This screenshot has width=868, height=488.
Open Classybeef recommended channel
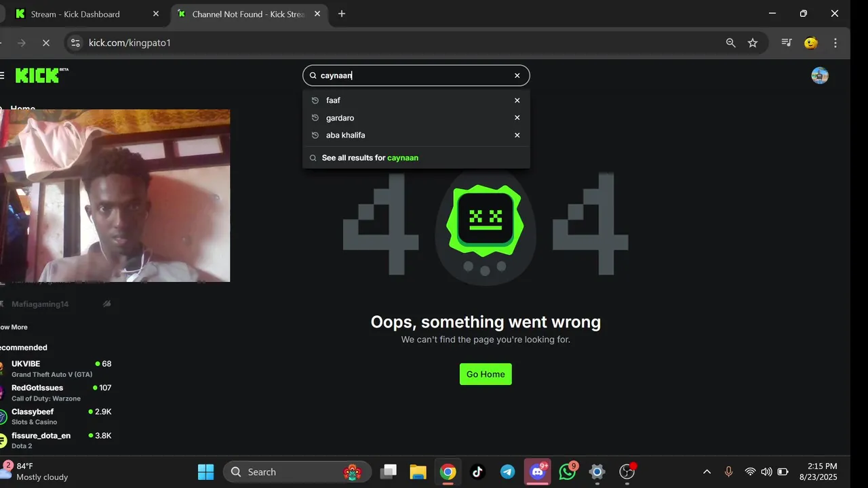[x=56, y=416]
